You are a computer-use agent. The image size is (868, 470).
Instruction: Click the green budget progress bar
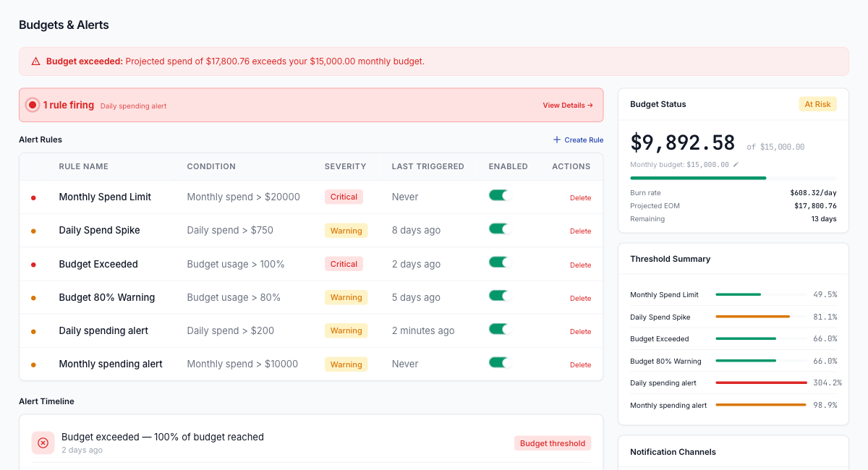coord(698,177)
